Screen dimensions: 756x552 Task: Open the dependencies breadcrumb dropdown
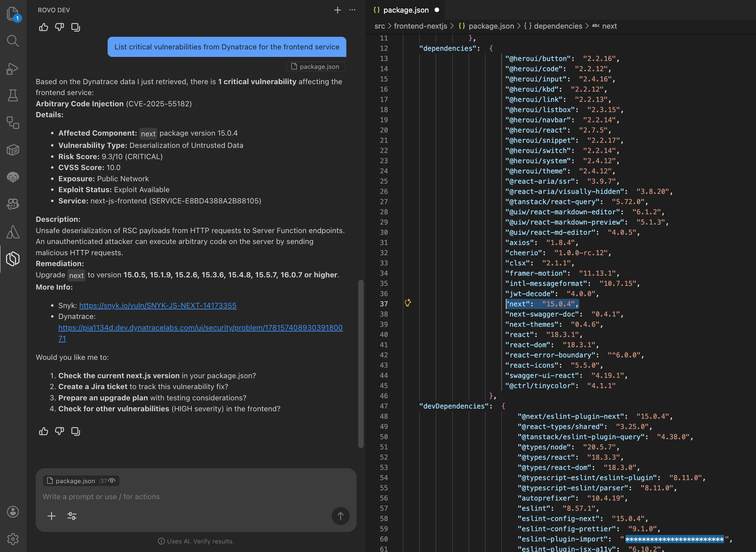pos(558,26)
